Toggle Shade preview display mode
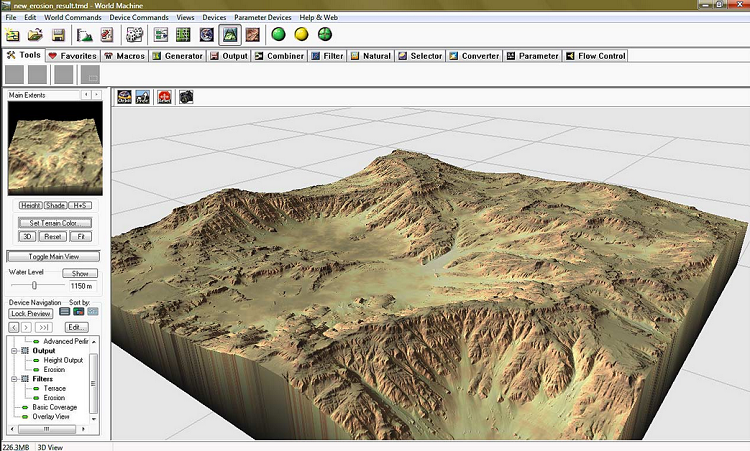The width and height of the screenshot is (750, 451). (55, 205)
